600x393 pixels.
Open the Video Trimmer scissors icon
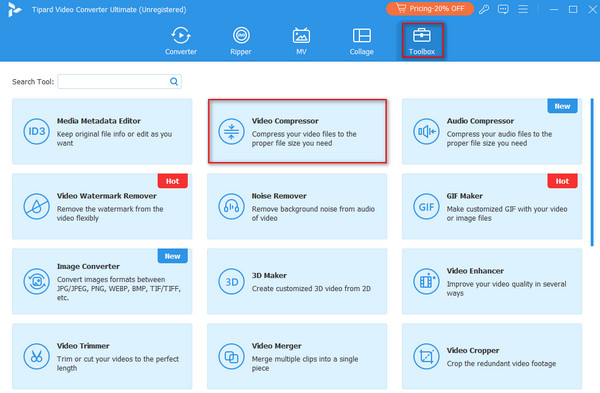36,357
